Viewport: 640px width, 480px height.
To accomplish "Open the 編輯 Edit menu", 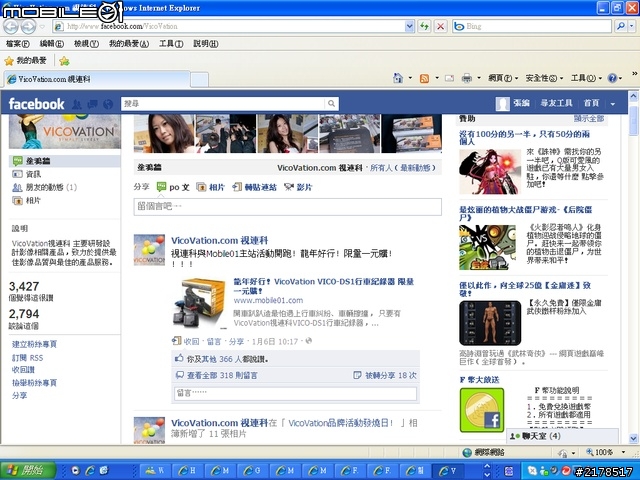I will (51, 44).
